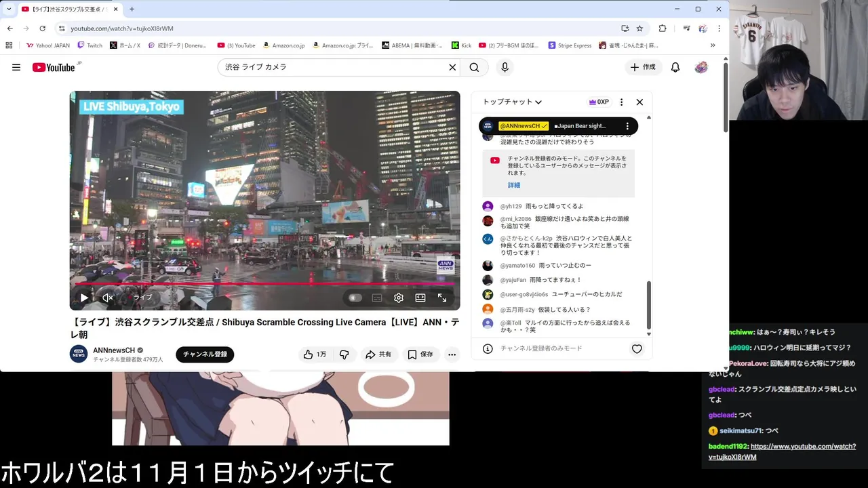Open the ANNnewsCH channel avatar
This screenshot has width=868, height=488.
click(x=79, y=354)
